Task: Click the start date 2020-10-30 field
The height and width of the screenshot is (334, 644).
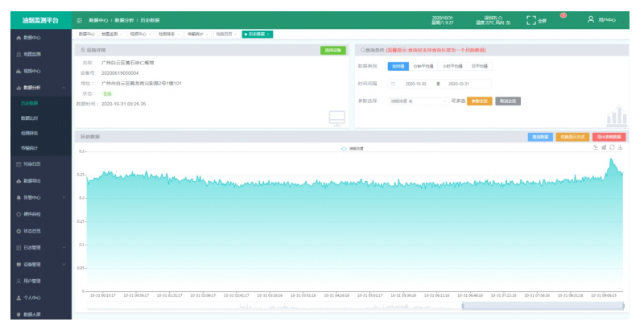Action: point(415,83)
